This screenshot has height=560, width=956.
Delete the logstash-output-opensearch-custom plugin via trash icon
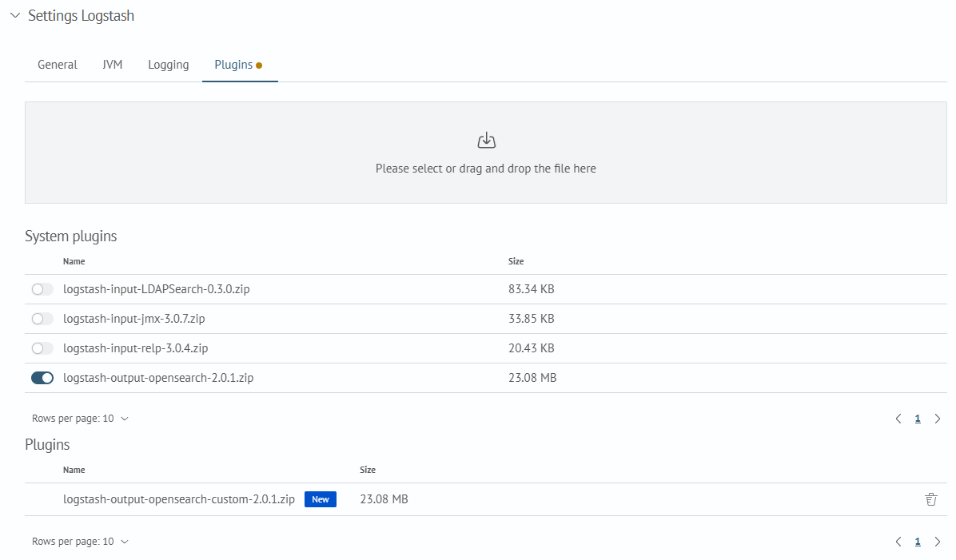point(930,499)
